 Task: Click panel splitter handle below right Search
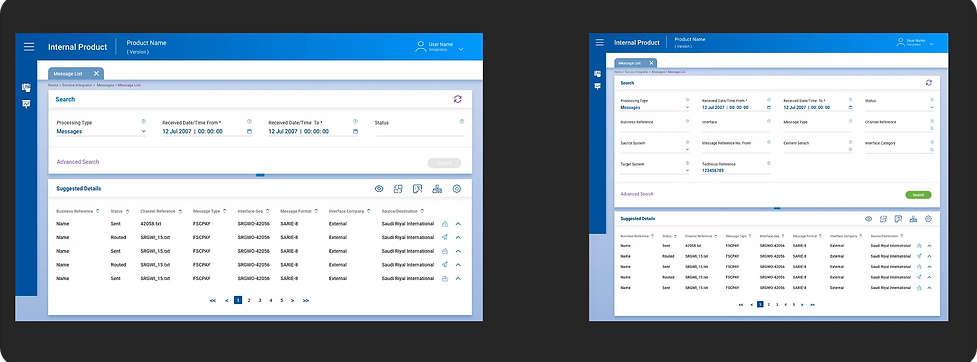pos(777,208)
